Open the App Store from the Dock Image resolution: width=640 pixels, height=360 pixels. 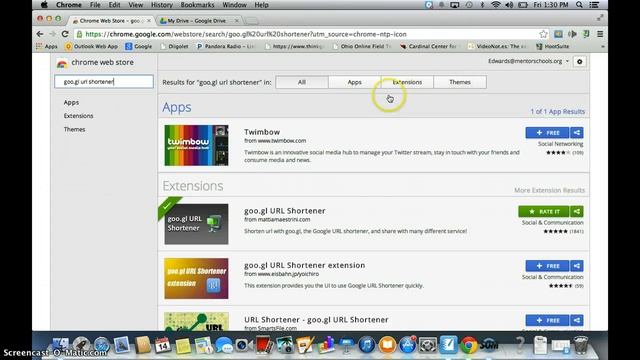click(x=407, y=345)
